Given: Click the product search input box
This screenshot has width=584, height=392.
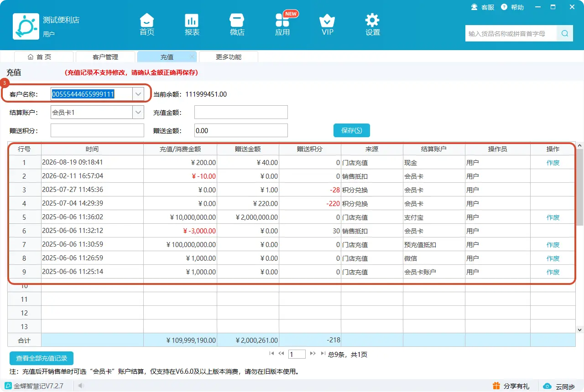Looking at the screenshot, I should (511, 33).
